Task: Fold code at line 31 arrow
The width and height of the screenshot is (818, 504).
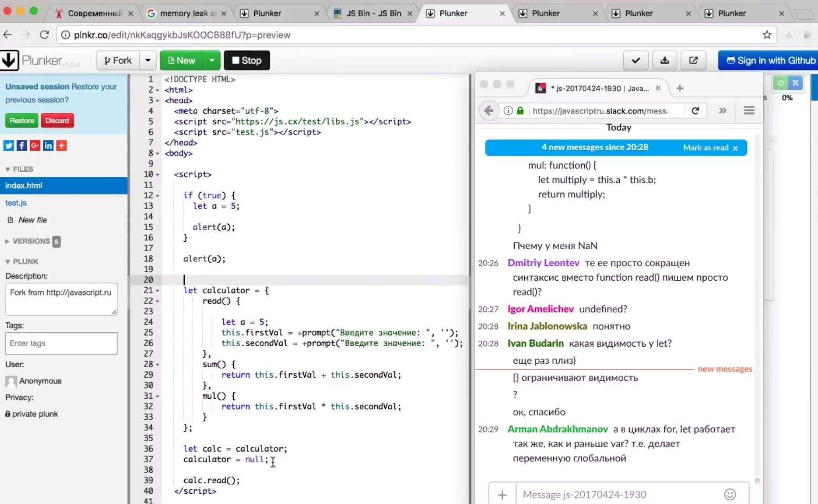Action: 157,396
